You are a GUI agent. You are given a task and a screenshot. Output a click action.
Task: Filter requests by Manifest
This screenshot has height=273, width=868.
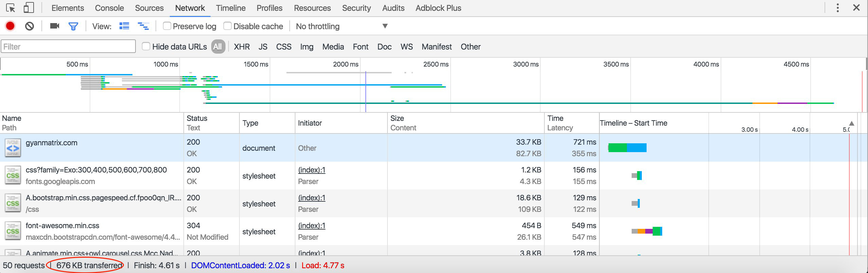[x=436, y=47]
